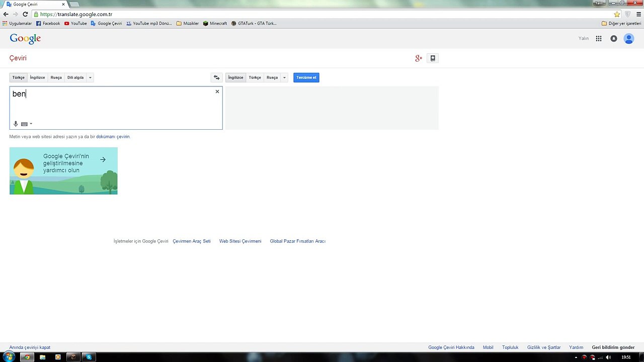Click the Google+ share icon
This screenshot has width=644, height=362.
click(419, 58)
